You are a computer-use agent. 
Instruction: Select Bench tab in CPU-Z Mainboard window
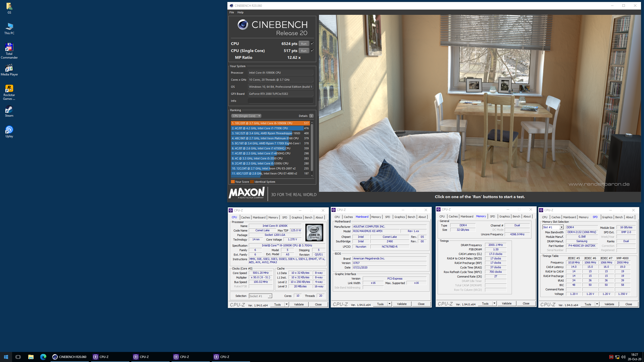(412, 217)
